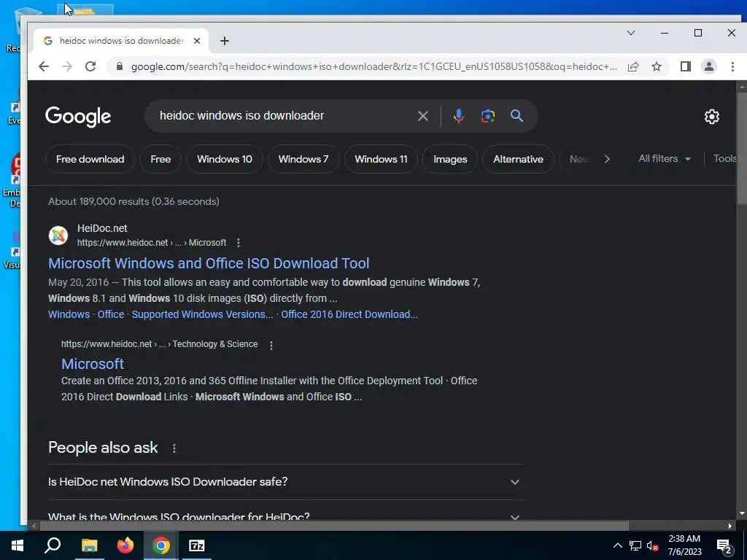Open the Windows Start menu
The height and width of the screenshot is (560, 747).
point(18,545)
